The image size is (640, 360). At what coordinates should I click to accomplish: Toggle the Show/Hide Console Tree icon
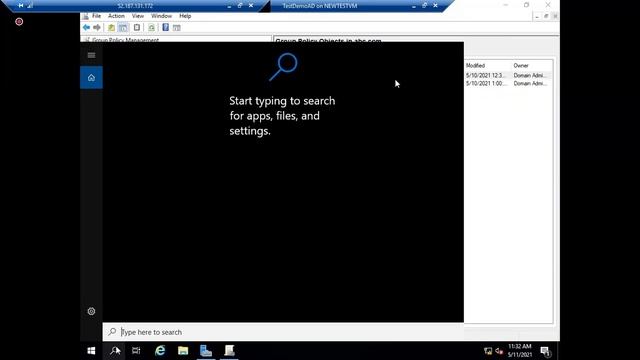tap(123, 27)
